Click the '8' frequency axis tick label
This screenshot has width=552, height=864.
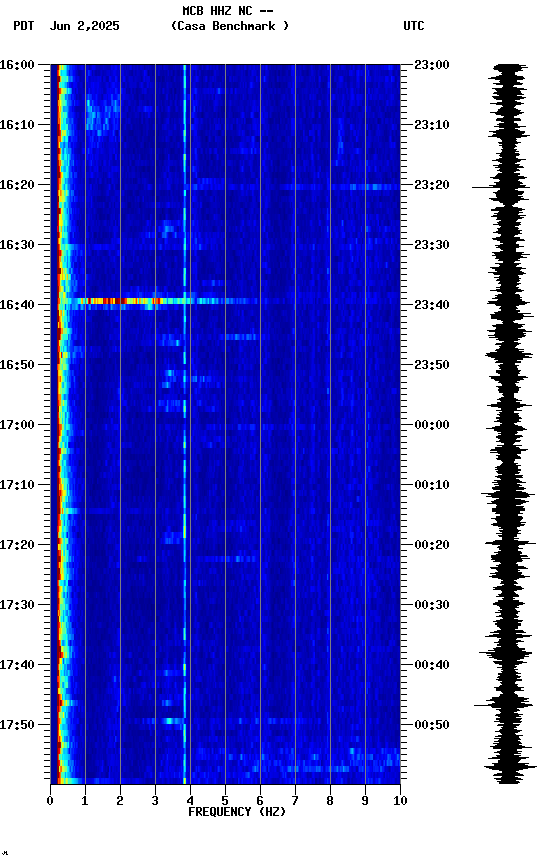330,801
